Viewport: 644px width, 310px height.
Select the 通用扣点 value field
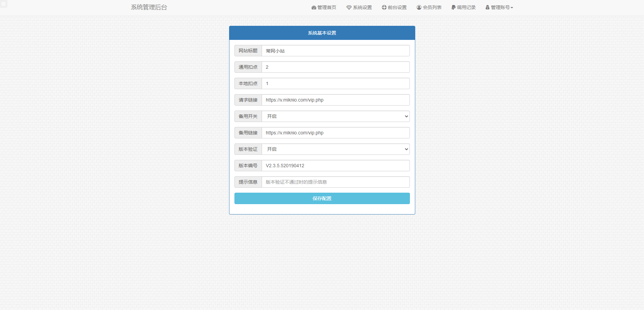tap(335, 67)
